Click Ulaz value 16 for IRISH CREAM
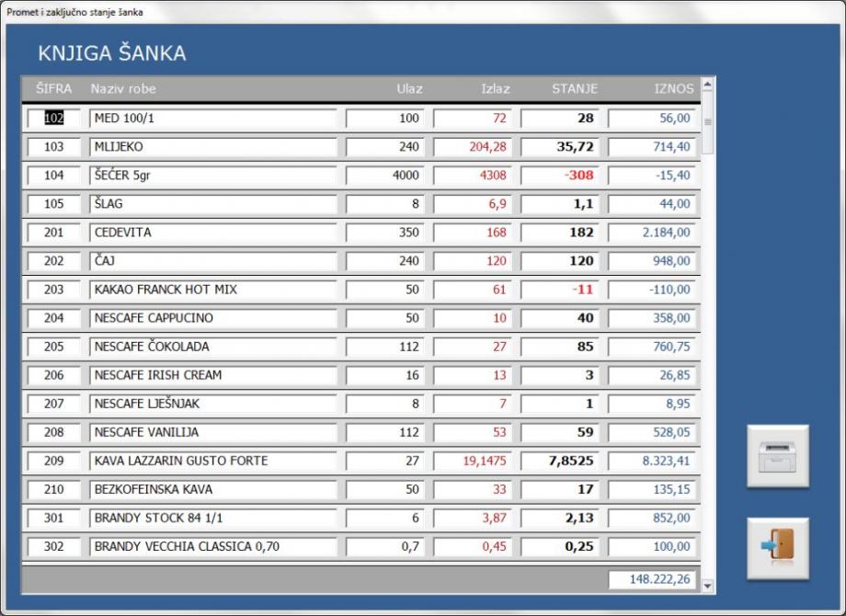Screen dimensions: 846x616 click(384, 375)
